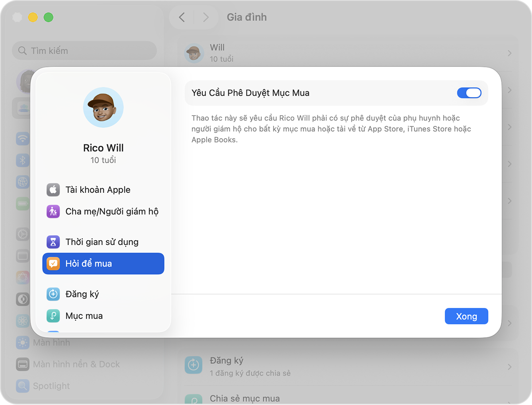Image resolution: width=532 pixels, height=405 pixels.
Task: Select the Mục mua icon
Action: pos(53,316)
